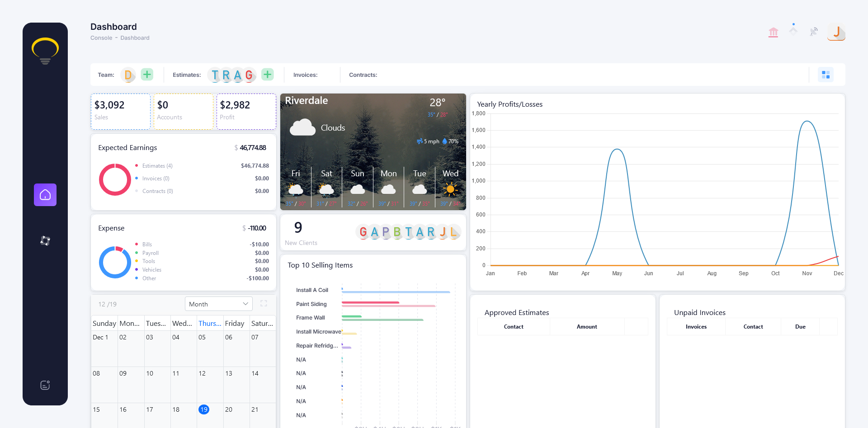Click the satellite broadcast icon
The width and height of the screenshot is (868, 428).
pos(814,32)
